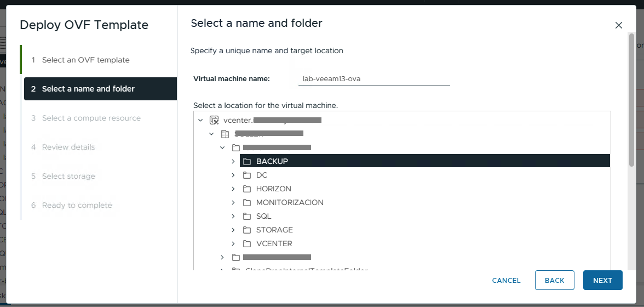Select the vcenter root node label
The width and height of the screenshot is (644, 307).
272,121
